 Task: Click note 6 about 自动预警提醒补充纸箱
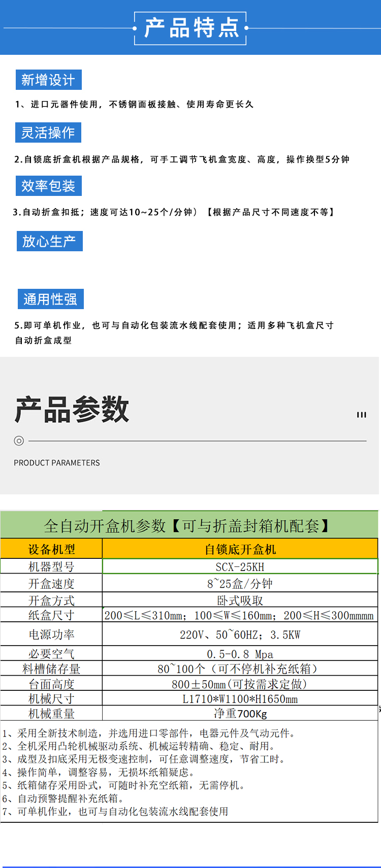[63, 798]
